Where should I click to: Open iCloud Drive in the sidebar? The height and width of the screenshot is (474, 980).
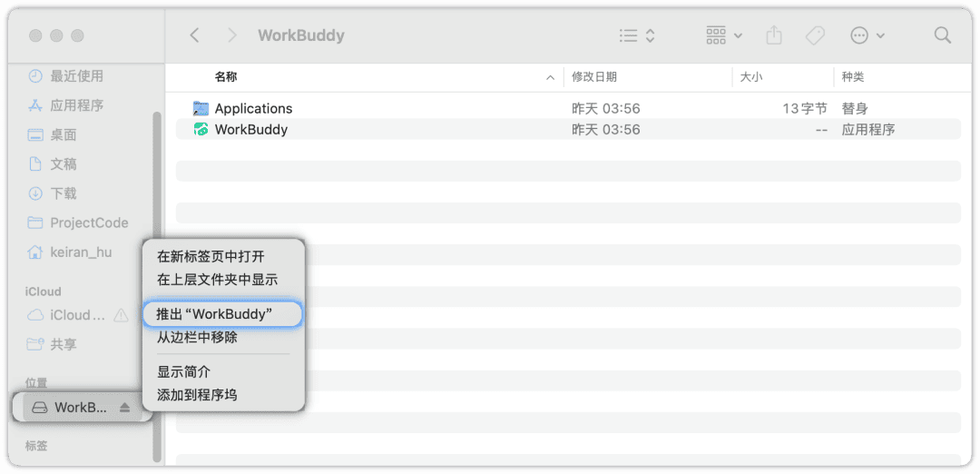tap(67, 315)
